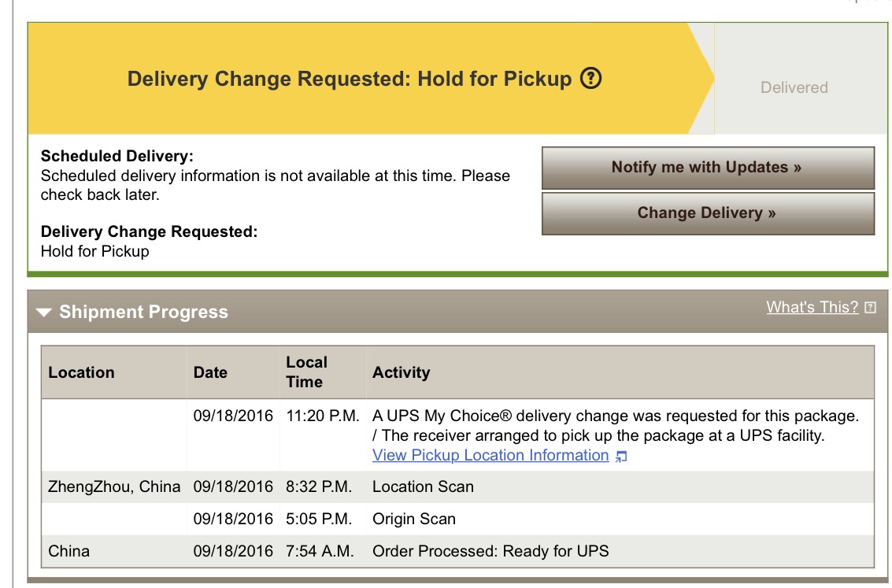
Task: Click the help question mark icon
Action: [x=590, y=78]
